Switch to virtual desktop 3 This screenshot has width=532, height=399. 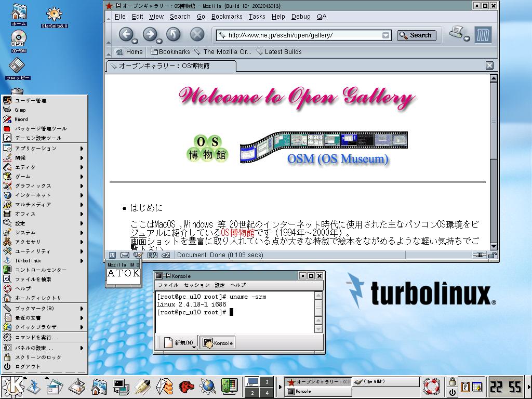[267, 382]
